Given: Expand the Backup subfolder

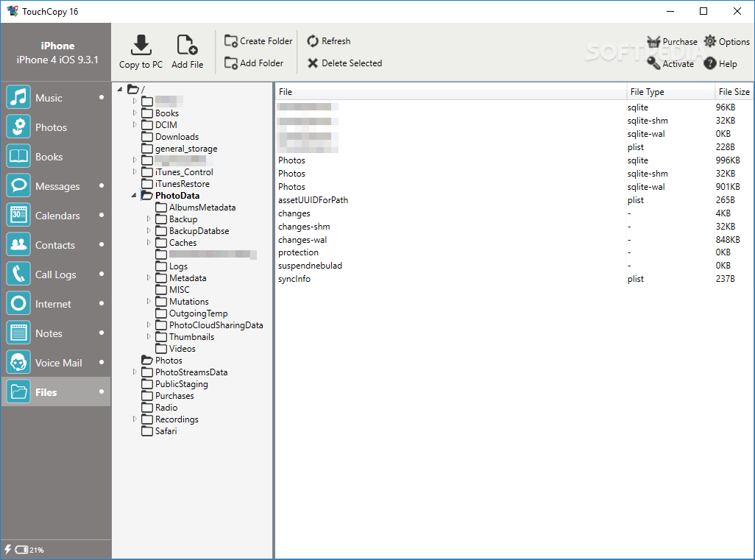Looking at the screenshot, I should click(x=149, y=219).
